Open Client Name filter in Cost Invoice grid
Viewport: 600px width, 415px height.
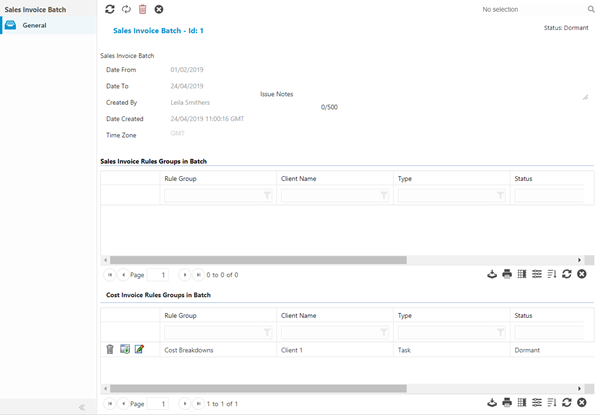pyautogui.click(x=384, y=332)
